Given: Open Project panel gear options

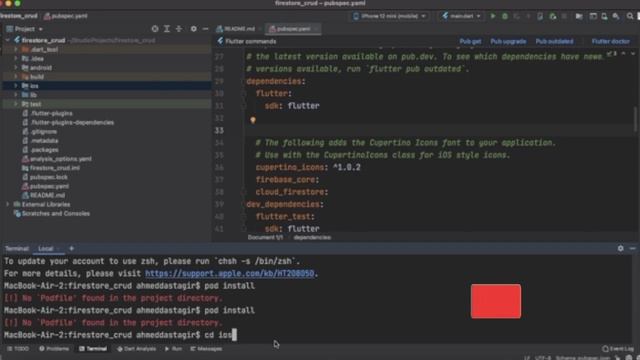Looking at the screenshot, I should coord(193,29).
